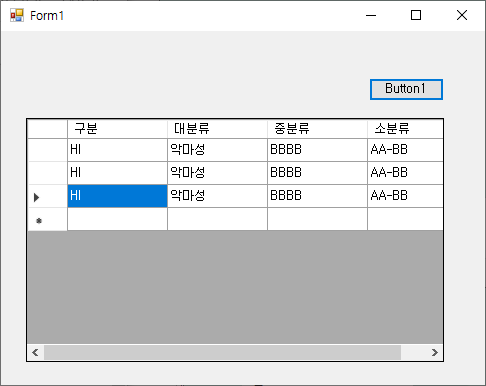Close the Form1 window
The width and height of the screenshot is (486, 386).
tap(462, 15)
